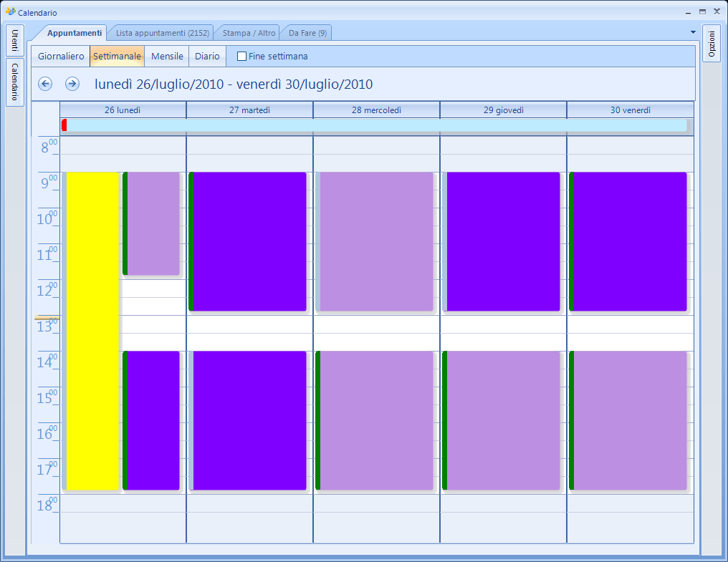The width and height of the screenshot is (728, 562).
Task: Close the Calendario window
Action: coord(717,11)
